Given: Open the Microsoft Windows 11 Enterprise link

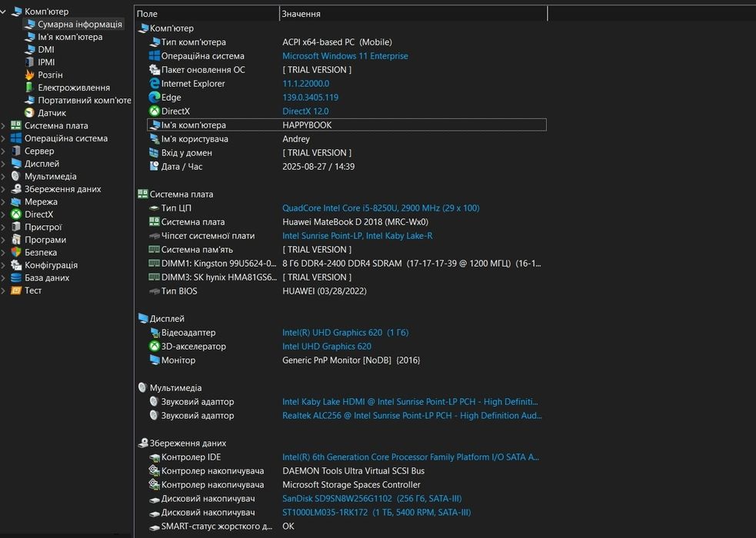Looking at the screenshot, I should [x=345, y=56].
